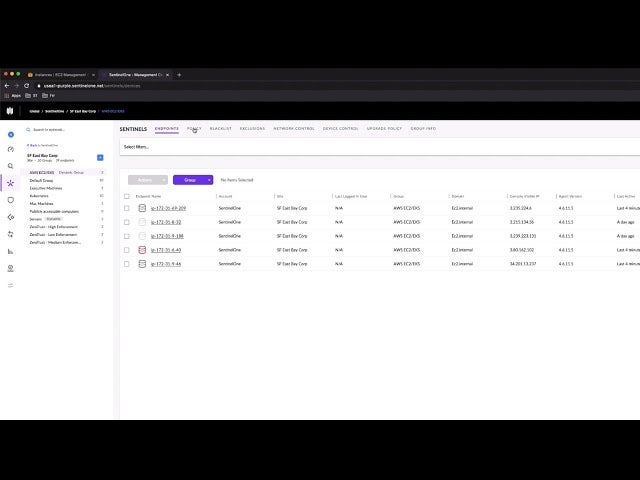Expand the greyed Actions dropdown

click(x=147, y=180)
